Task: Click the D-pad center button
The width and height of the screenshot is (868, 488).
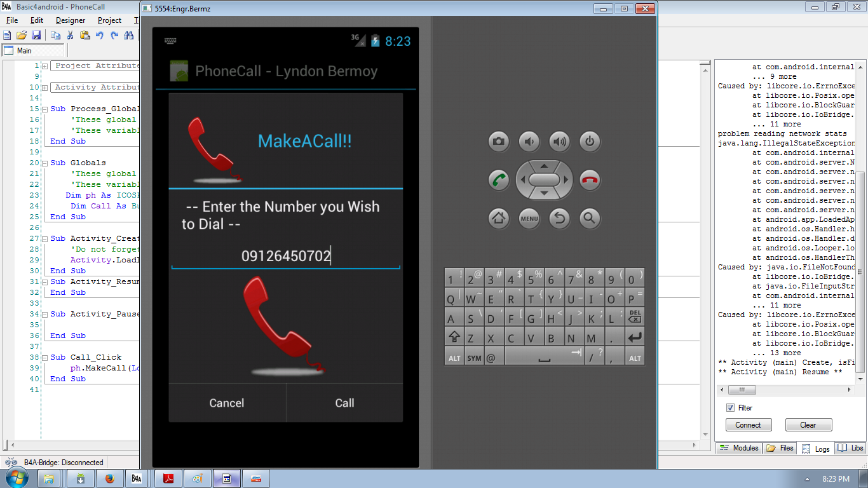Action: coord(544,180)
